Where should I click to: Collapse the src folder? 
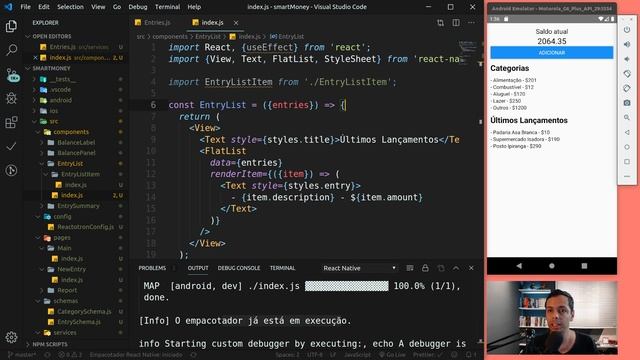pos(53,122)
